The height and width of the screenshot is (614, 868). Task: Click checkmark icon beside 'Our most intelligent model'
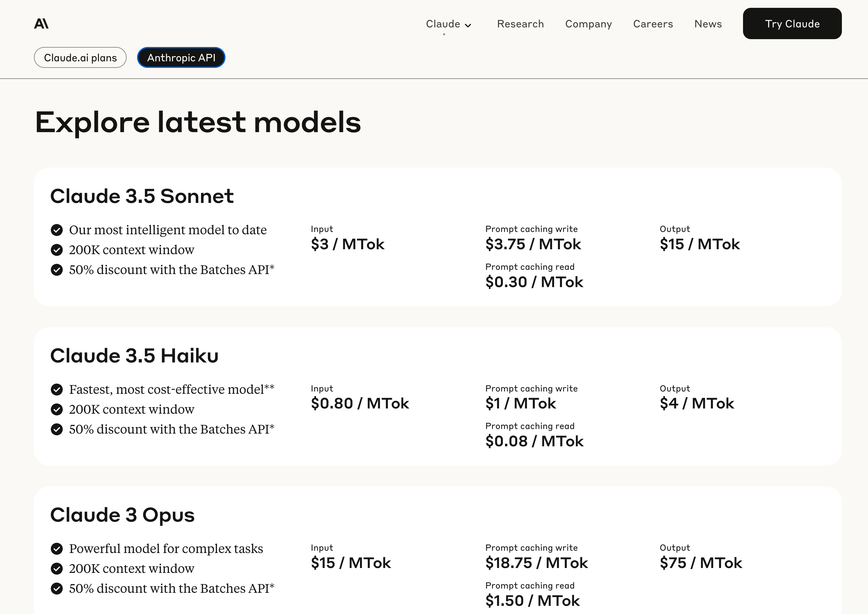point(57,230)
